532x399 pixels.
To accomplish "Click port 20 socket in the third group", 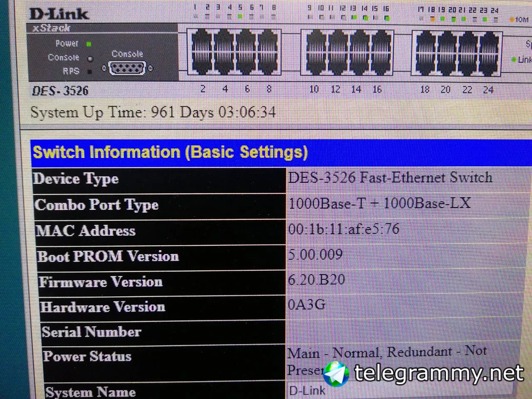I will (x=448, y=64).
